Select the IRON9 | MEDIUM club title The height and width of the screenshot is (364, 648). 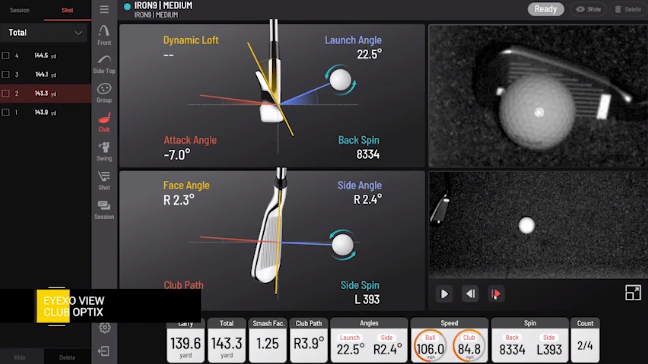[x=163, y=6]
